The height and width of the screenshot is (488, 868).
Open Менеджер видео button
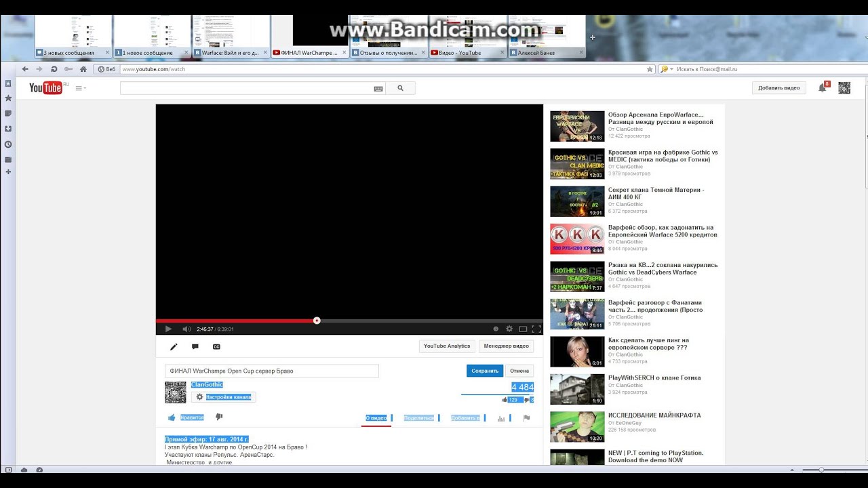tap(506, 346)
